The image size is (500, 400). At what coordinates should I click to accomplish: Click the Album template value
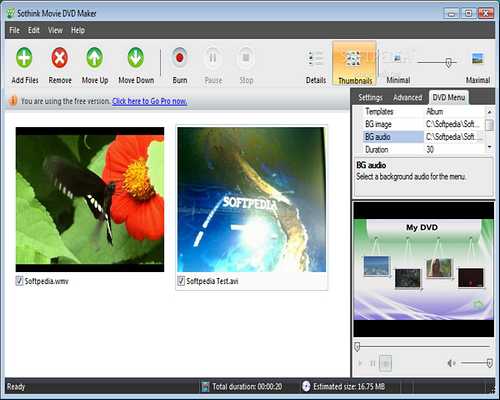(x=435, y=111)
